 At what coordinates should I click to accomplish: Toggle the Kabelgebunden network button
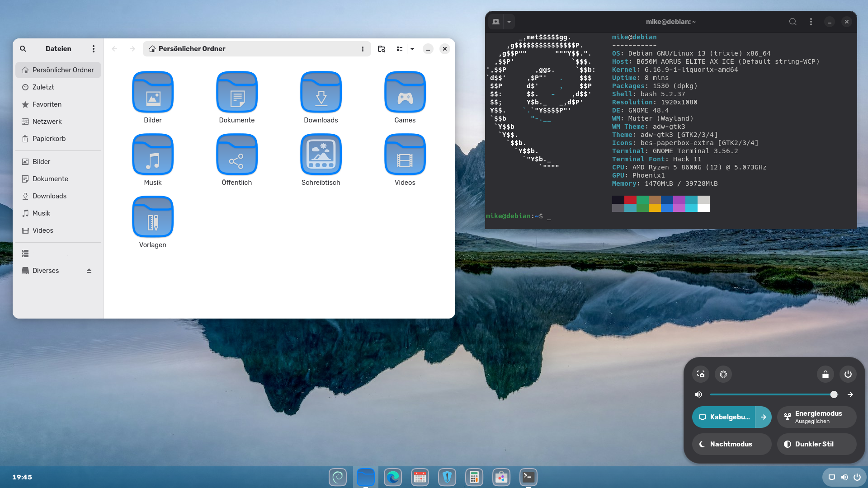point(724,417)
